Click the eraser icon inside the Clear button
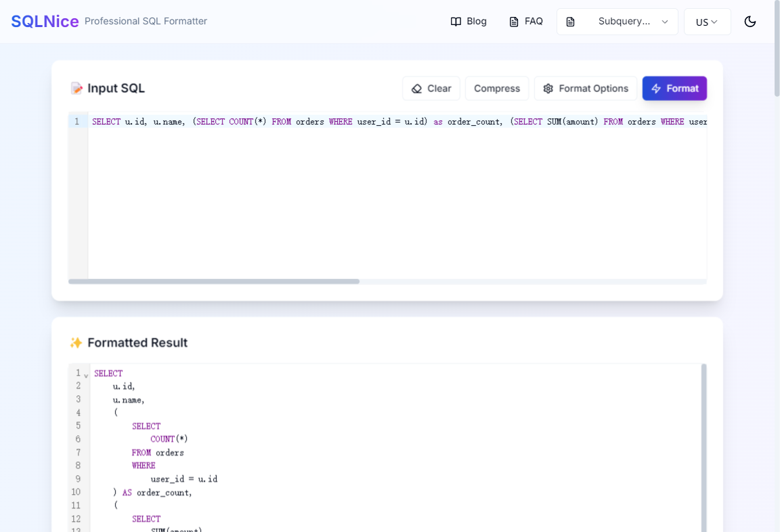The width and height of the screenshot is (780, 532). click(417, 88)
